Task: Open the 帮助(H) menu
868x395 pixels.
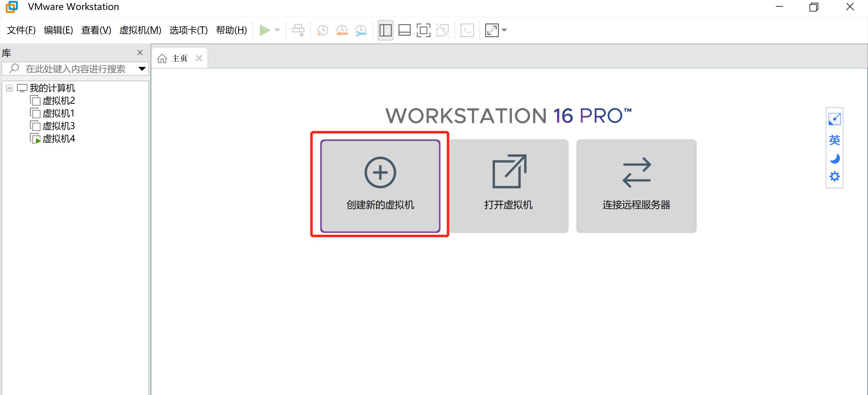Action: coord(231,30)
